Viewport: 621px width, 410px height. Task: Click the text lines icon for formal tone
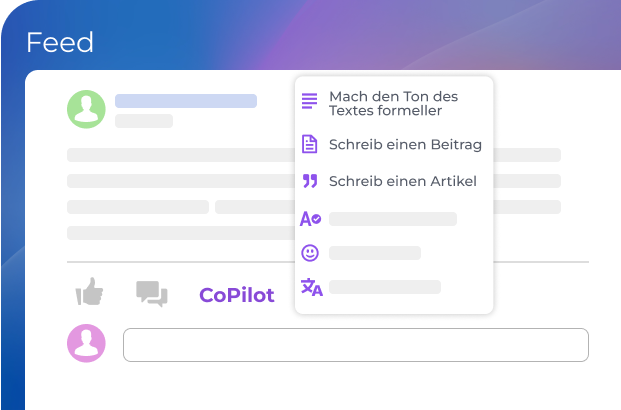tap(310, 102)
